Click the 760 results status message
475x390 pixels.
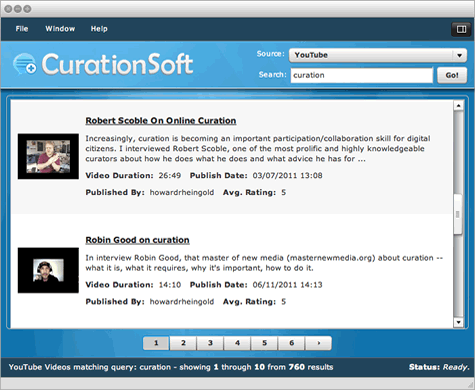pyautogui.click(x=171, y=367)
